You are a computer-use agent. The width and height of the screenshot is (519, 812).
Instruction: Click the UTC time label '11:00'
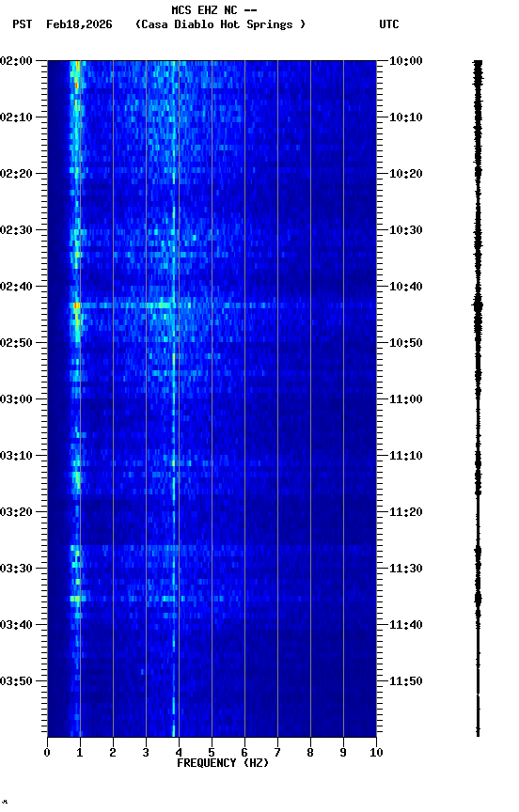point(406,399)
